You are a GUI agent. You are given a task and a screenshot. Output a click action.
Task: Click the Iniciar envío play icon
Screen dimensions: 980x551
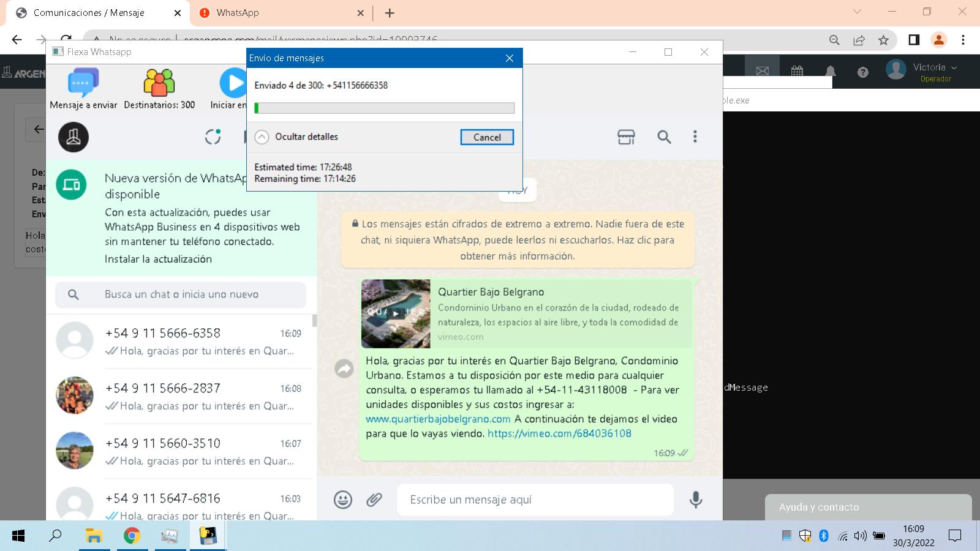(x=233, y=83)
